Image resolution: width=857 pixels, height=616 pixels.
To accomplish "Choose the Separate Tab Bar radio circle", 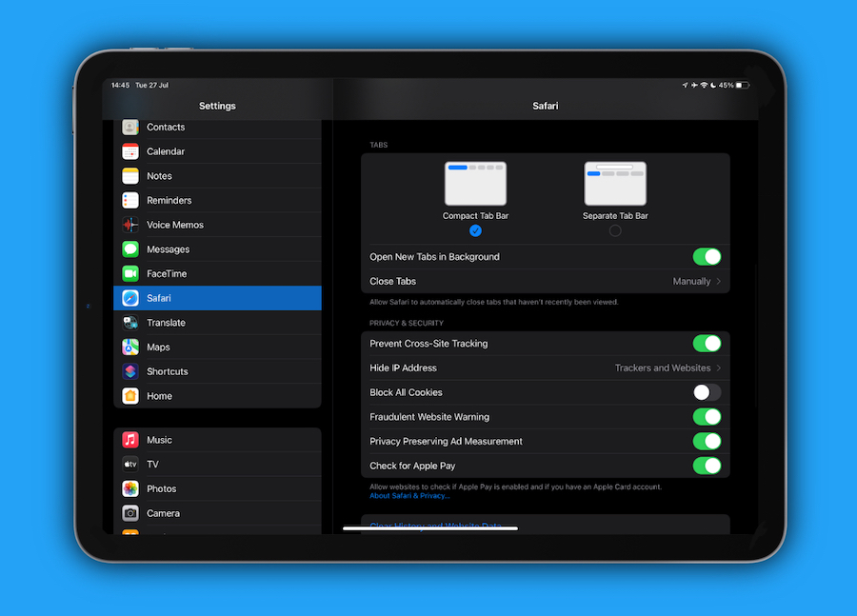I will 615,230.
